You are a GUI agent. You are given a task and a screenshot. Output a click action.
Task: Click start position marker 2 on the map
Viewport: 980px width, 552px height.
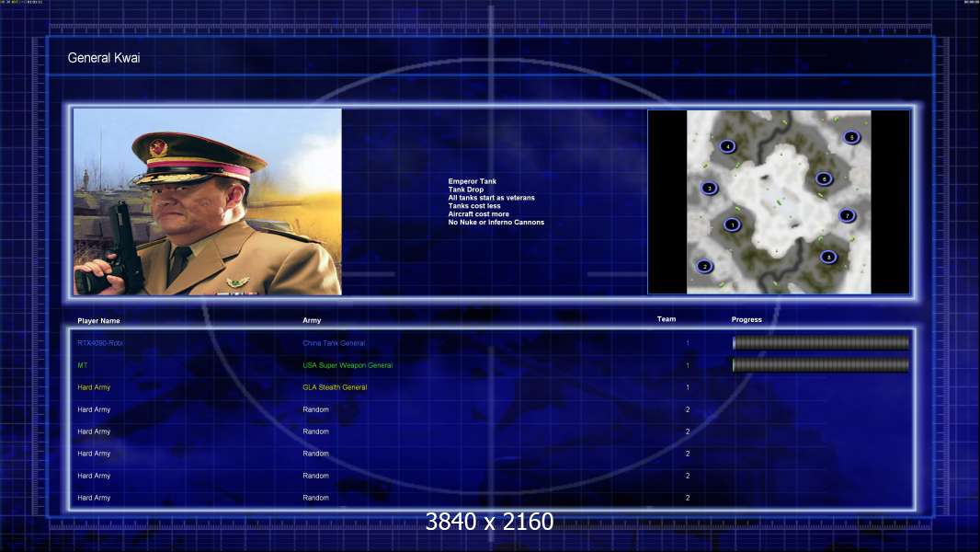pyautogui.click(x=705, y=266)
